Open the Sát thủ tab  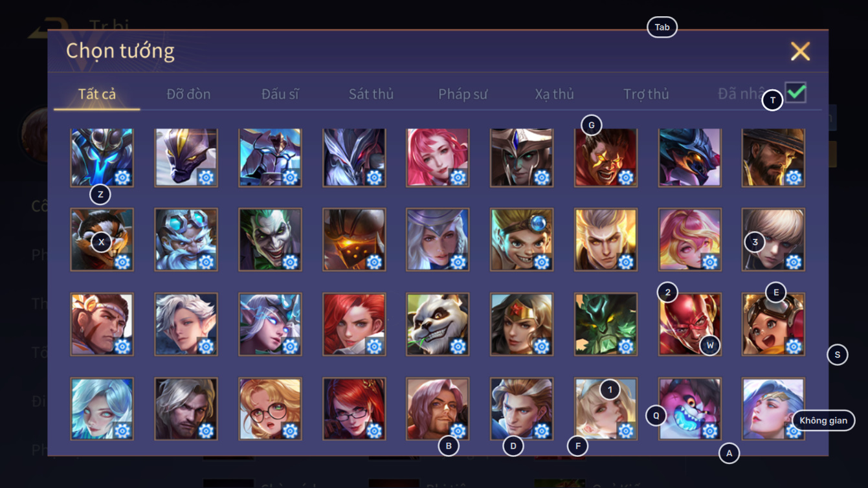pyautogui.click(x=371, y=94)
